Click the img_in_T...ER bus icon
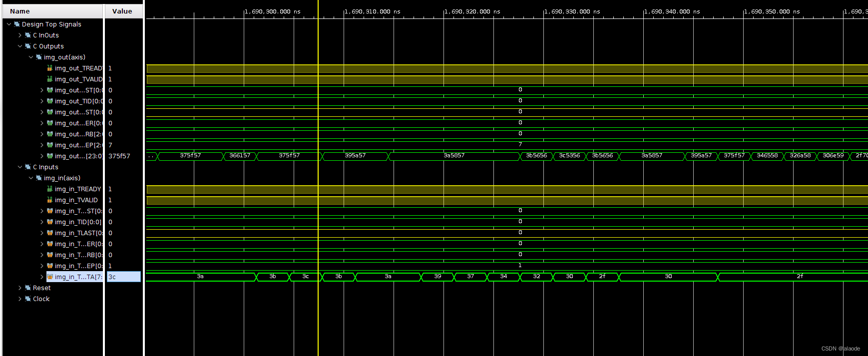Image resolution: width=868 pixels, height=356 pixels. 50,244
